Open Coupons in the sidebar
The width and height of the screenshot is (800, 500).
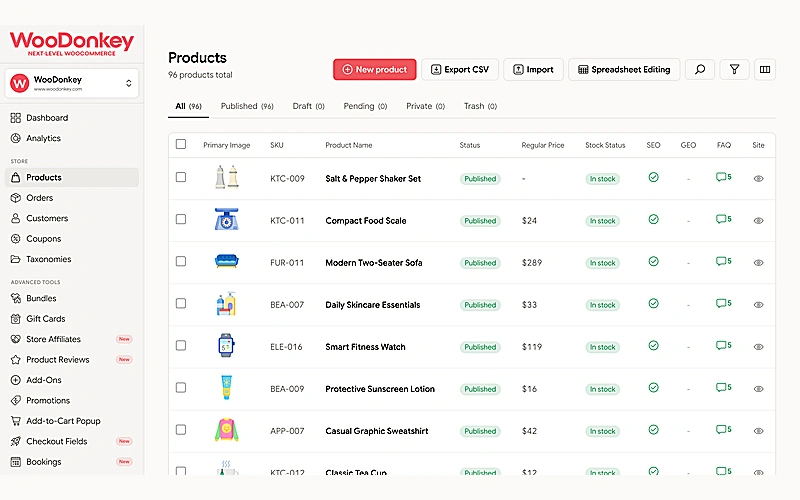click(x=72, y=239)
